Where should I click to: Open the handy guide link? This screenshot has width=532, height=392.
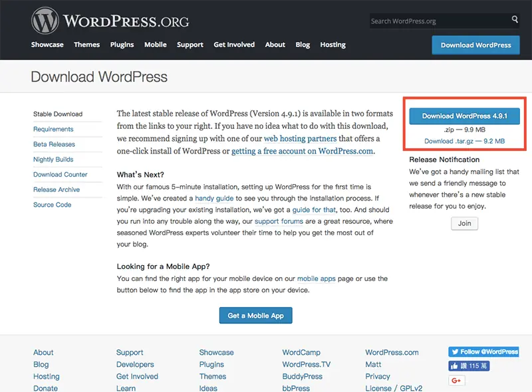point(214,199)
